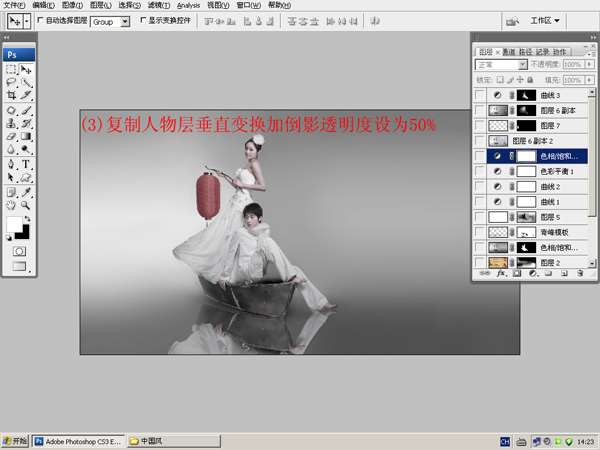Select the Crop tool
Screen dimensions: 600x450
11,96
